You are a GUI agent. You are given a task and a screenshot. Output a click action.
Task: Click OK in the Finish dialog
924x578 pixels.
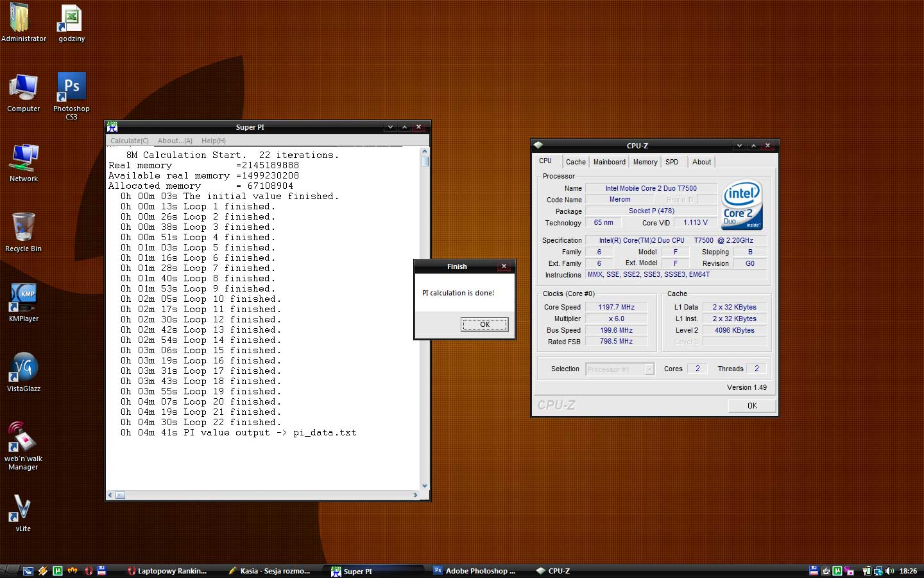(x=484, y=324)
